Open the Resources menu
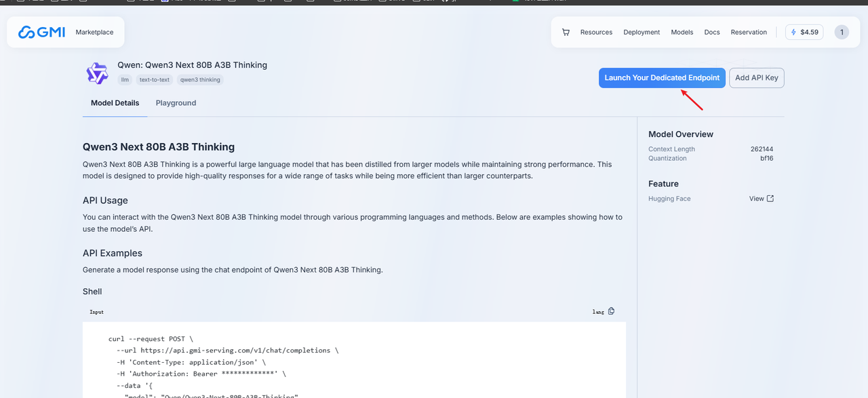The height and width of the screenshot is (398, 868). pos(596,32)
